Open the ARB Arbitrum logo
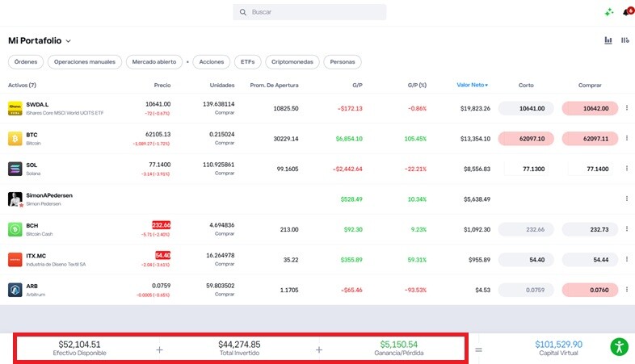The width and height of the screenshot is (635, 364). click(x=15, y=290)
